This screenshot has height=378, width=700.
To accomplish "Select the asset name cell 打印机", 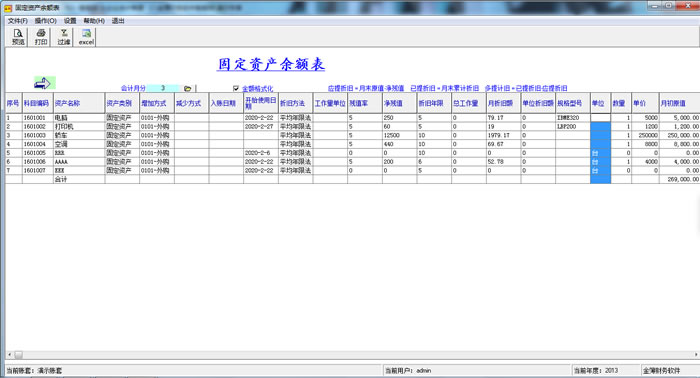I will 79,127.
